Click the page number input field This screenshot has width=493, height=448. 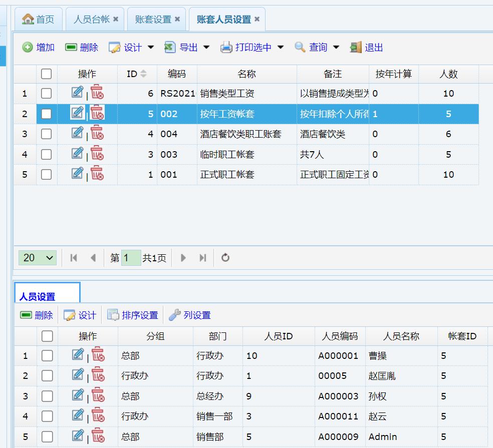click(131, 258)
